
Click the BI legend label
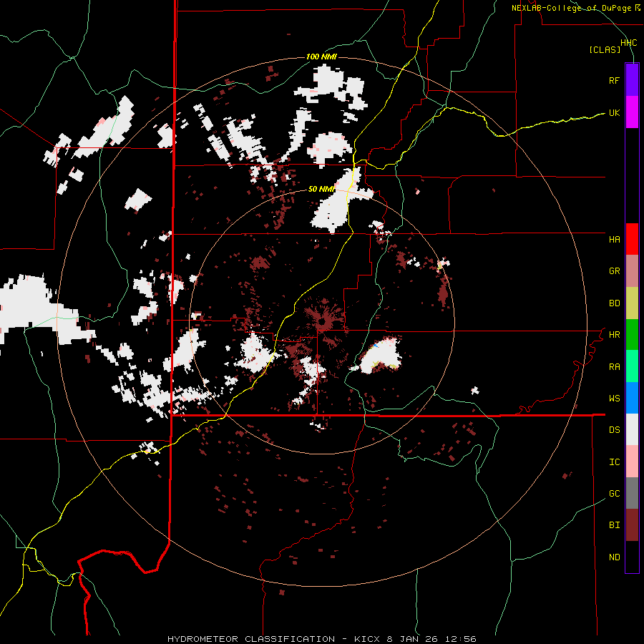tap(615, 525)
